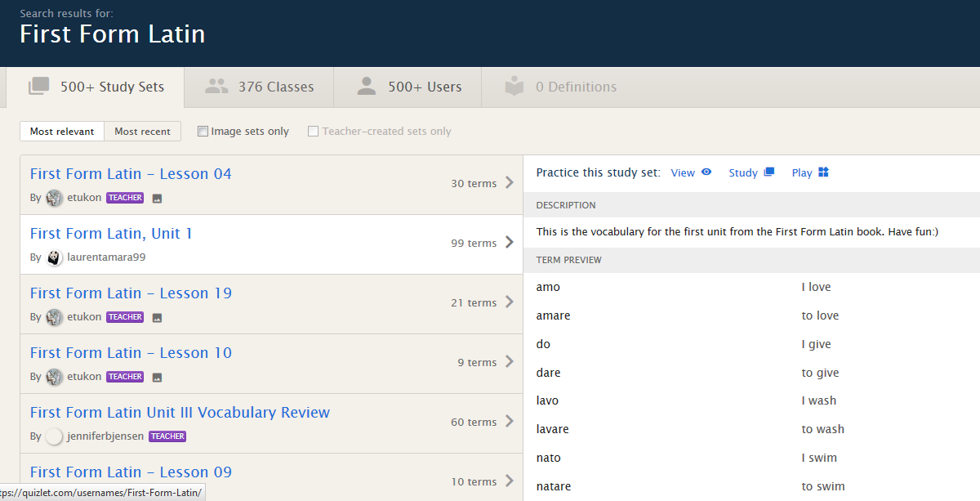The image size is (980, 501).
Task: Click the Study flashcards icon
Action: coord(768,172)
